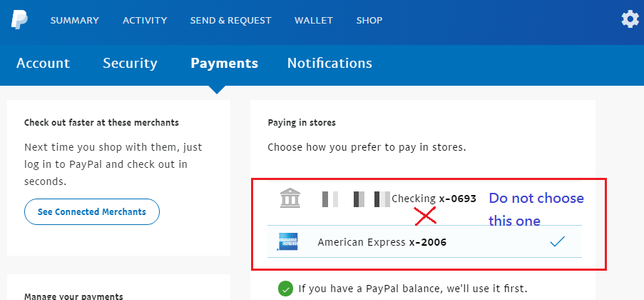This screenshot has height=300, width=644.
Task: Click the Manage your payments heading
Action: click(x=73, y=296)
